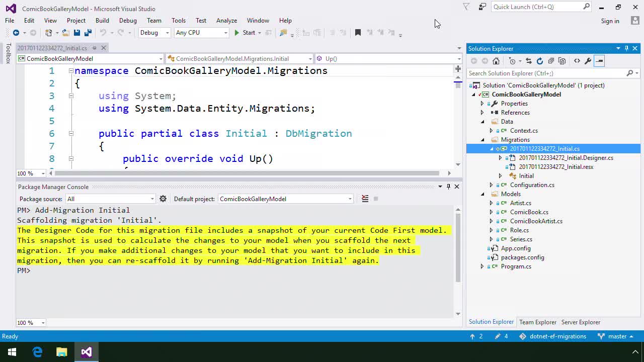Click the Sign in link

[x=610, y=21]
